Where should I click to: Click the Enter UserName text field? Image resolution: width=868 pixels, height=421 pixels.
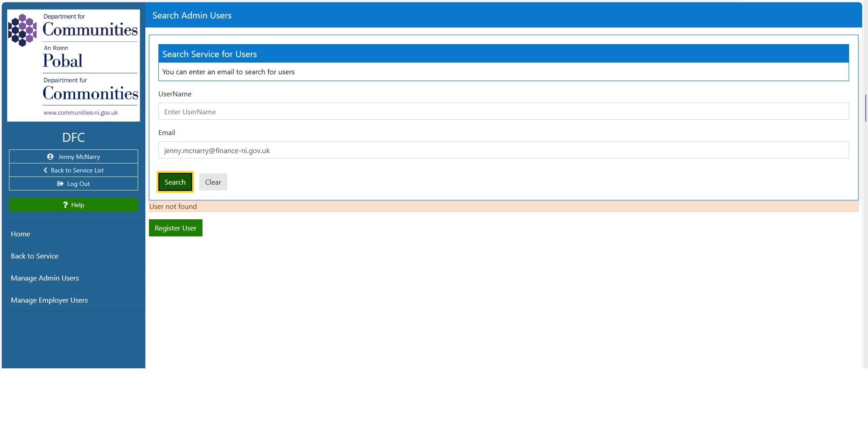point(503,112)
